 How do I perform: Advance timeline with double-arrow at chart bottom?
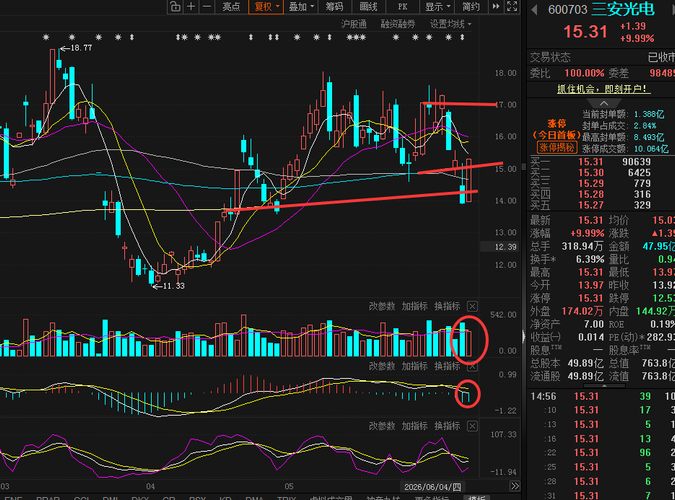click(x=514, y=486)
